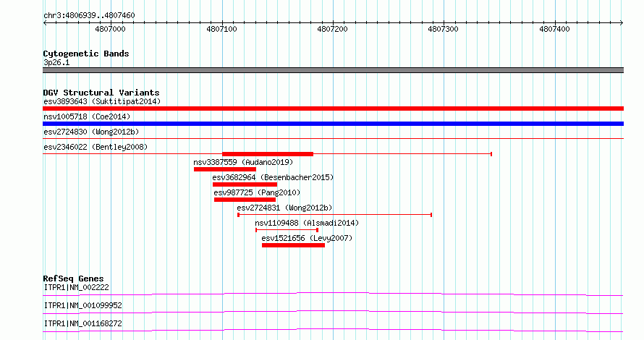Click the thick red segment of esv2346022
The image size is (644, 340).
tap(268, 154)
